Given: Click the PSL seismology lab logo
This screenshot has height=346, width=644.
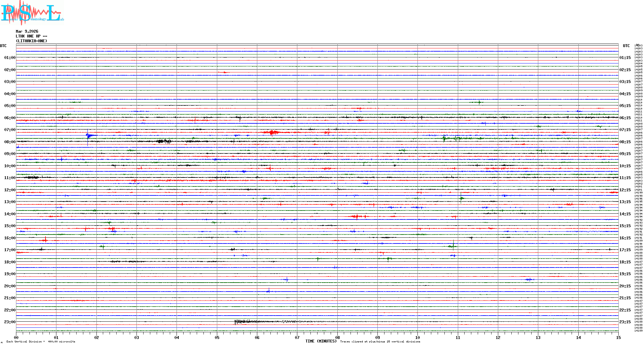Looking at the screenshot, I should pos(32,12).
